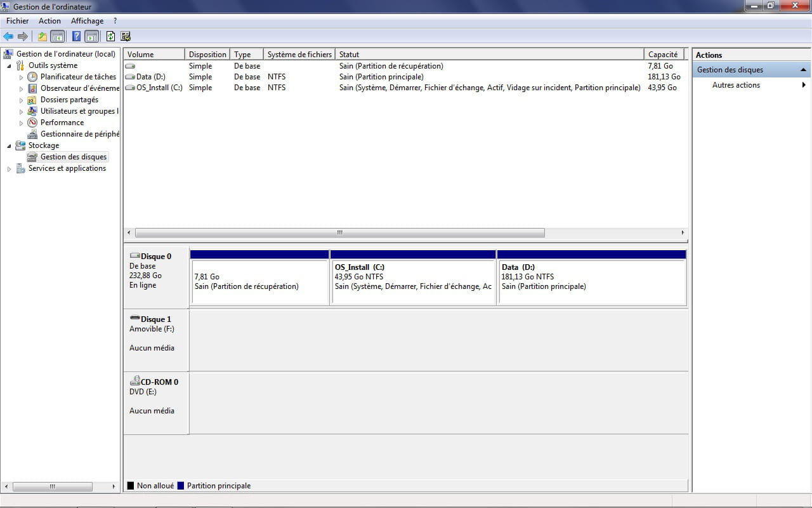
Task: Click the Performance tree icon
Action: pyautogui.click(x=32, y=123)
